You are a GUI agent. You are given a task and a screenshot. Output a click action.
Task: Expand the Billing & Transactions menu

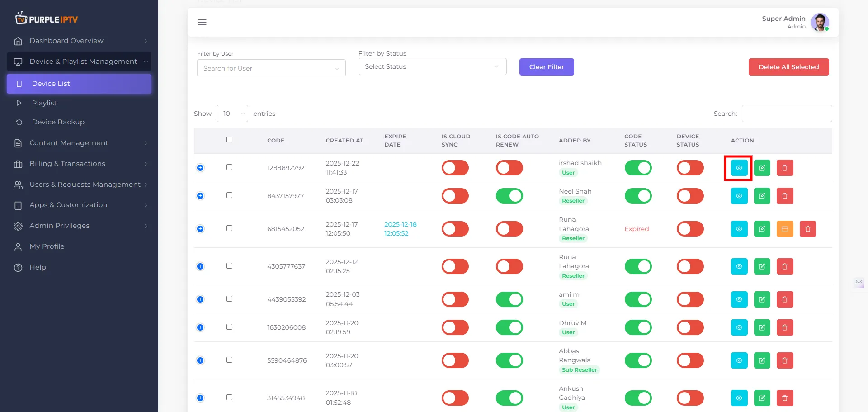pos(79,164)
